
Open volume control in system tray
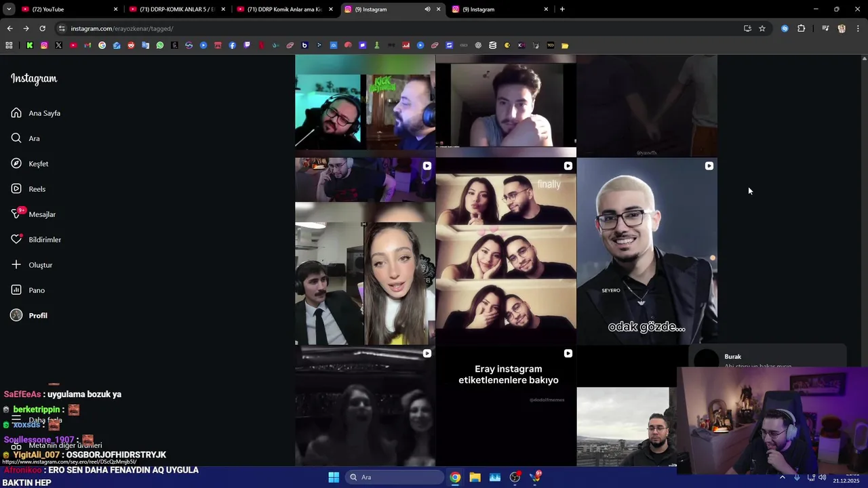pos(822,477)
